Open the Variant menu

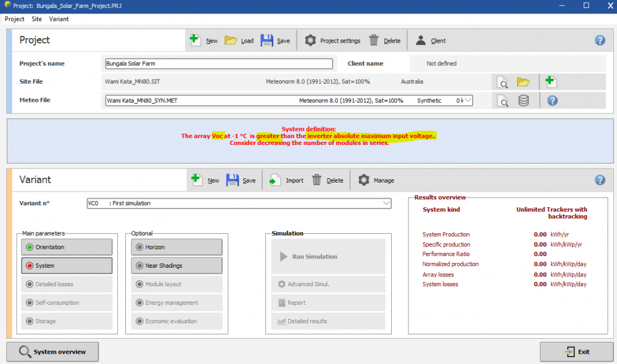[x=59, y=19]
